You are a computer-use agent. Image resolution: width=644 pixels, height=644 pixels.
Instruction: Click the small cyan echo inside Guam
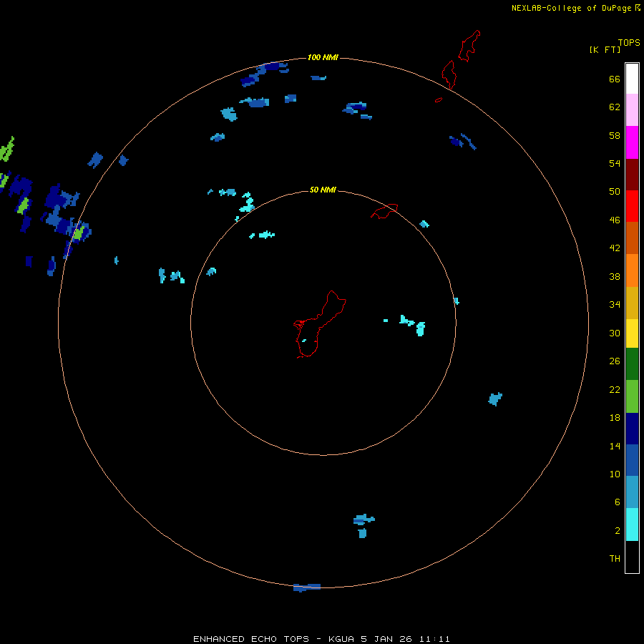(304, 341)
